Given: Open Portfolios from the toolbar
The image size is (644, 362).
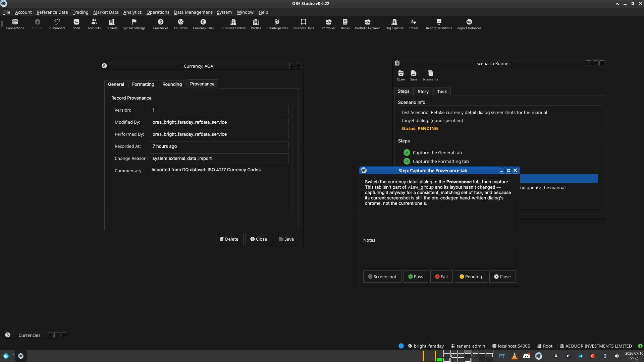Looking at the screenshot, I should [x=328, y=24].
